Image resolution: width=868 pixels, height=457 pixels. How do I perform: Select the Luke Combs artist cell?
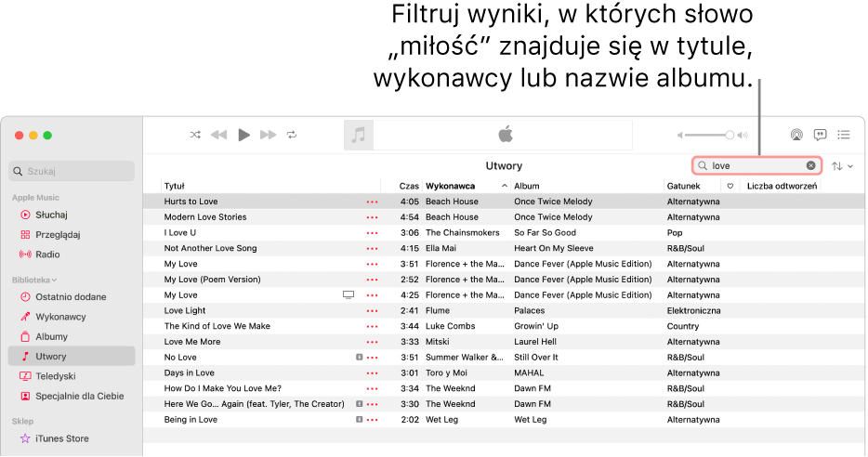[x=450, y=326]
